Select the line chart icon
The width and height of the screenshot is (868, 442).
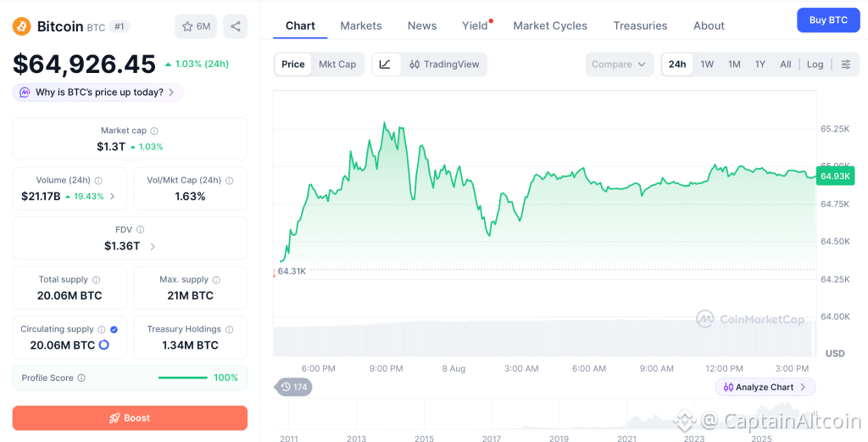tap(386, 64)
